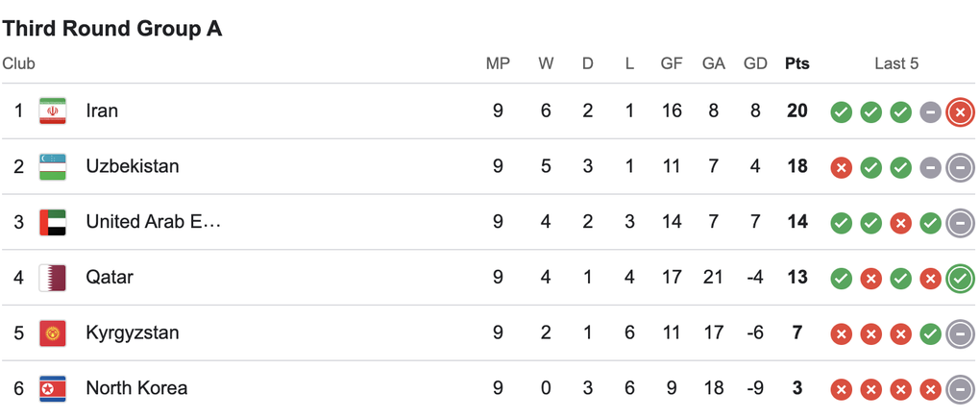Click Iran's most recent loss icon

click(x=960, y=112)
